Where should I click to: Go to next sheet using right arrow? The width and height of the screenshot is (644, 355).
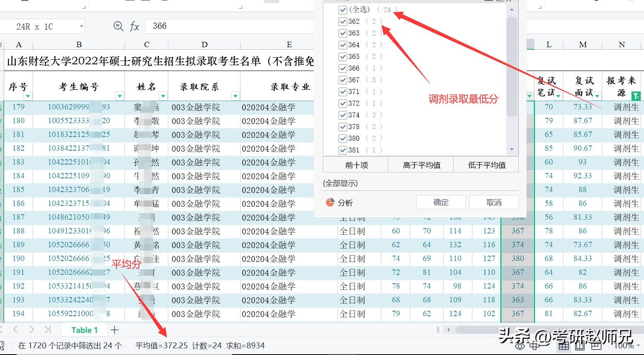point(32,330)
